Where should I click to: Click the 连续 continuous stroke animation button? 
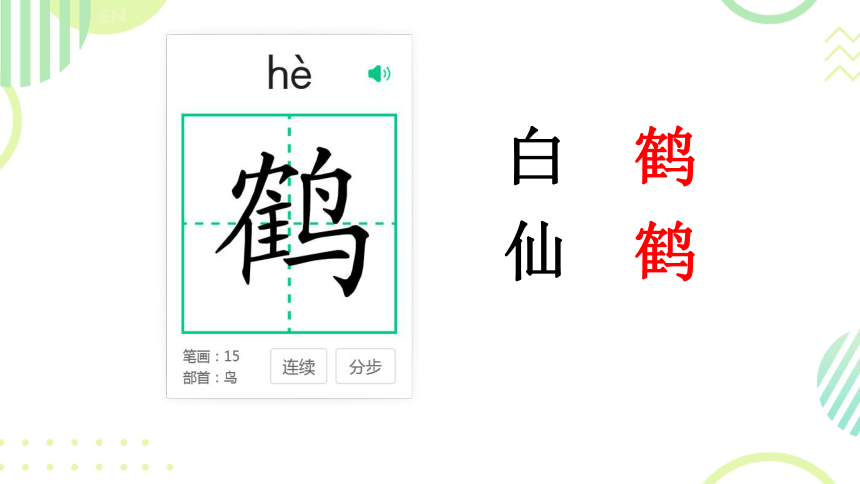tap(298, 366)
